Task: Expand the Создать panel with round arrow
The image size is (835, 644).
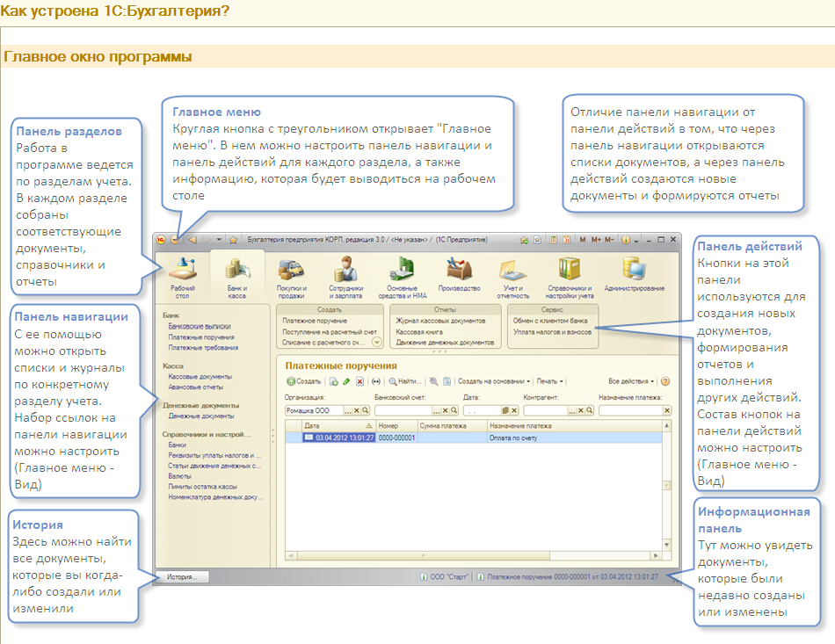Action: (x=376, y=343)
